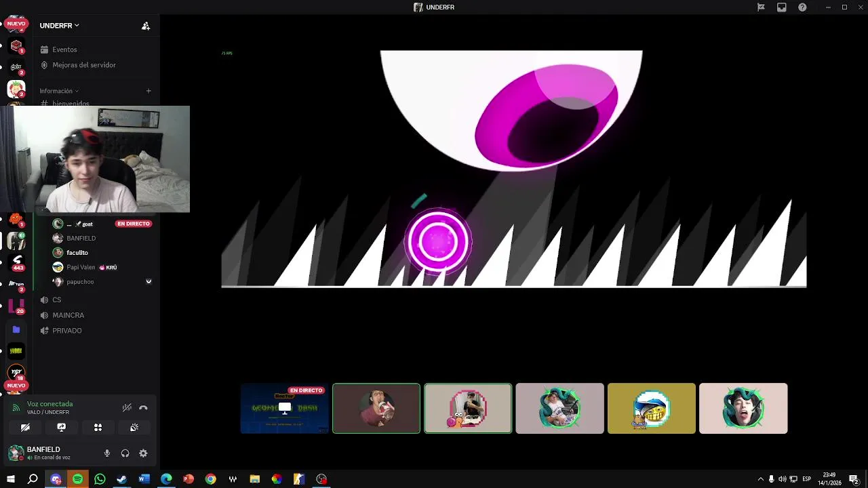
Task: Open WhatsApp from the taskbar
Action: [x=100, y=479]
